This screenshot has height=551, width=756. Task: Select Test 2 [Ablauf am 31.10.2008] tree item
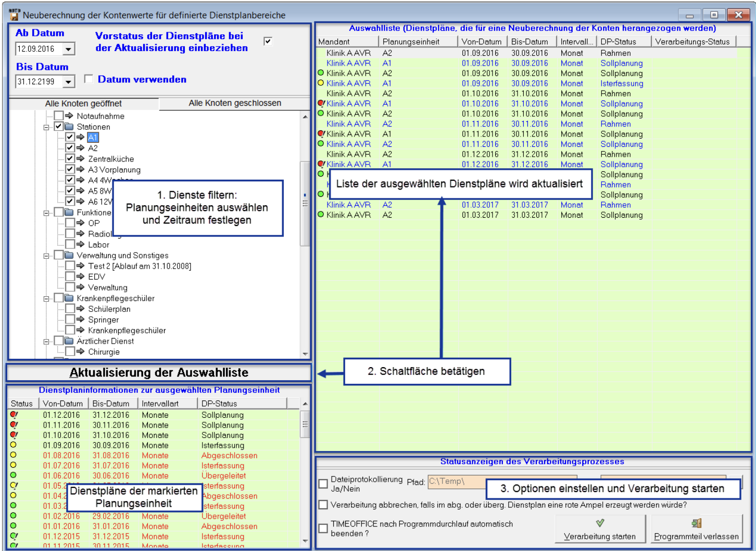pyautogui.click(x=140, y=266)
